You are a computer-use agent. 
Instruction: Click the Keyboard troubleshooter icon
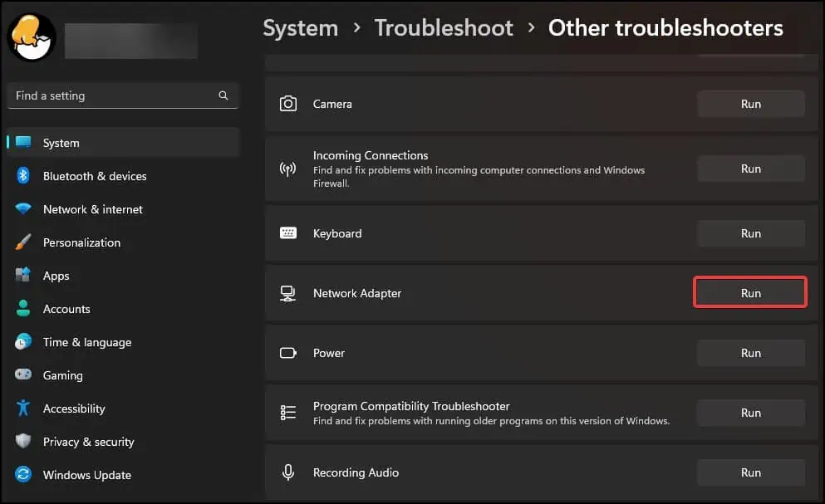tap(287, 233)
